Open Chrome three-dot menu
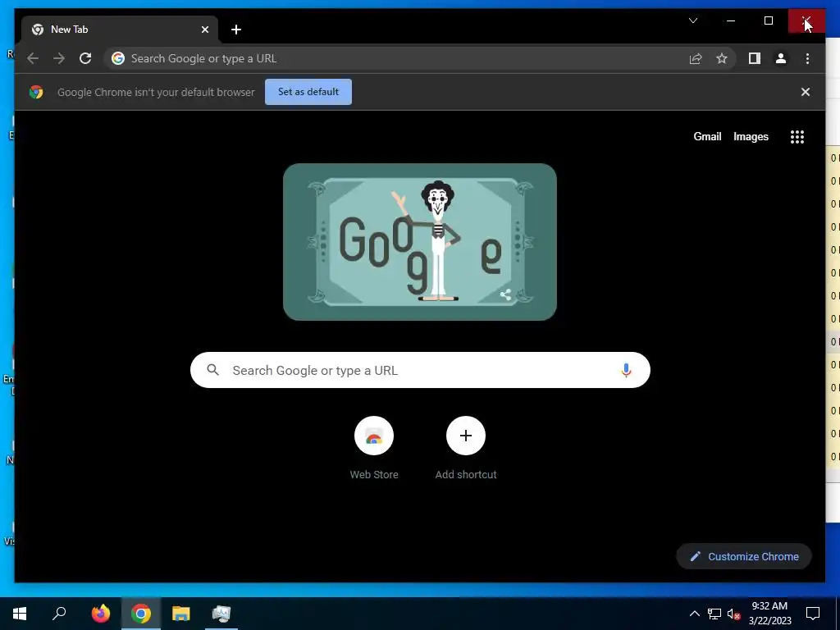840x630 pixels. pos(807,58)
